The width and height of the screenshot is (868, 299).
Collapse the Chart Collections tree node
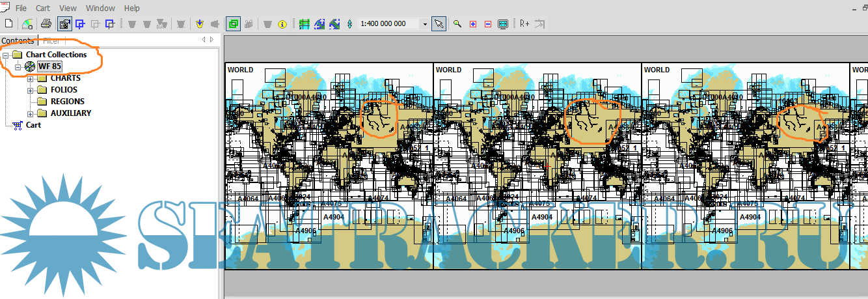pyautogui.click(x=6, y=55)
